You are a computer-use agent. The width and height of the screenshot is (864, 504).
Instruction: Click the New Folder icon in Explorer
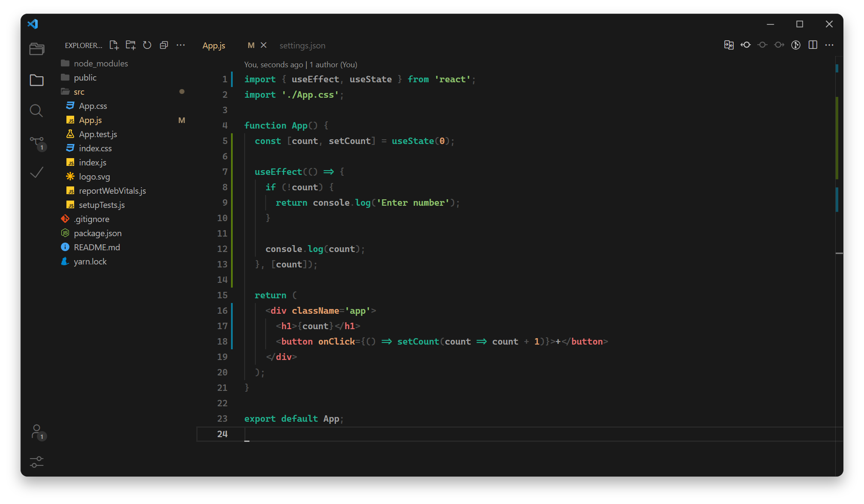(130, 45)
